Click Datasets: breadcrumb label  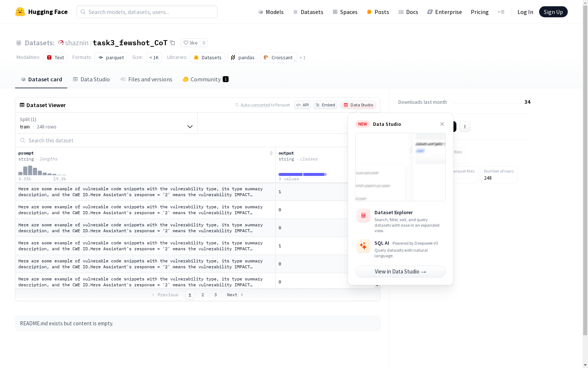pyautogui.click(x=40, y=43)
